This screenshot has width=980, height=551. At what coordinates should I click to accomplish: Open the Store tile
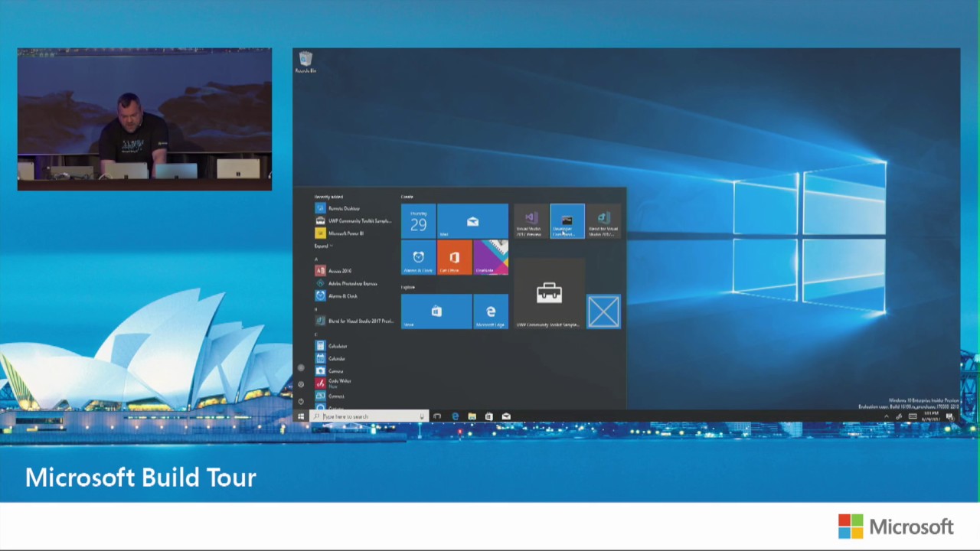tap(436, 311)
